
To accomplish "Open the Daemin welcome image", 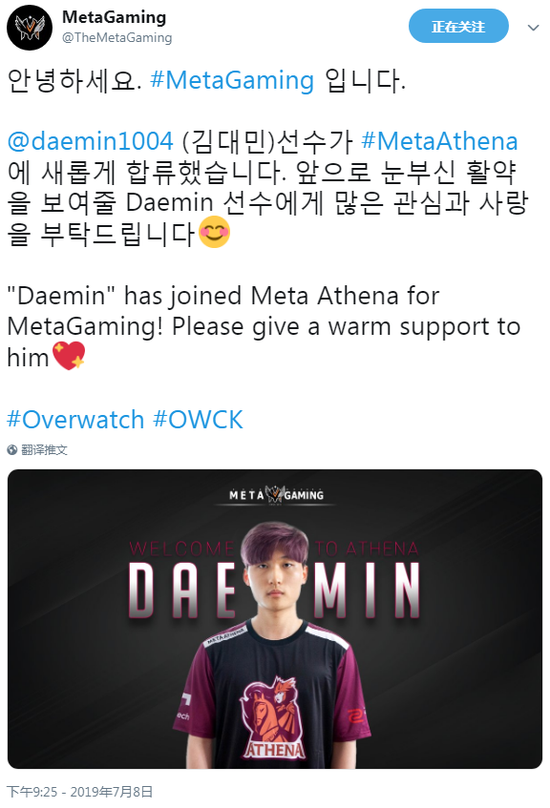I will pyautogui.click(x=275, y=619).
